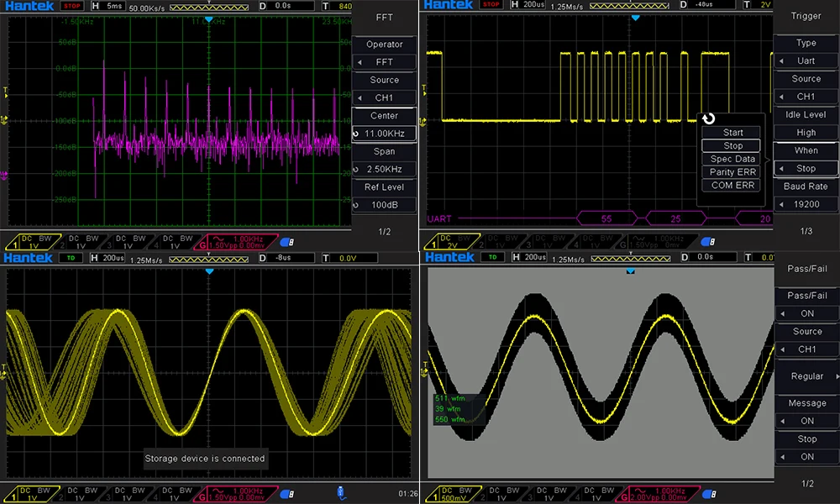Click the T 0.0V trigger readout above the Storage device screen
The height and width of the screenshot is (504, 840).
pos(349,258)
